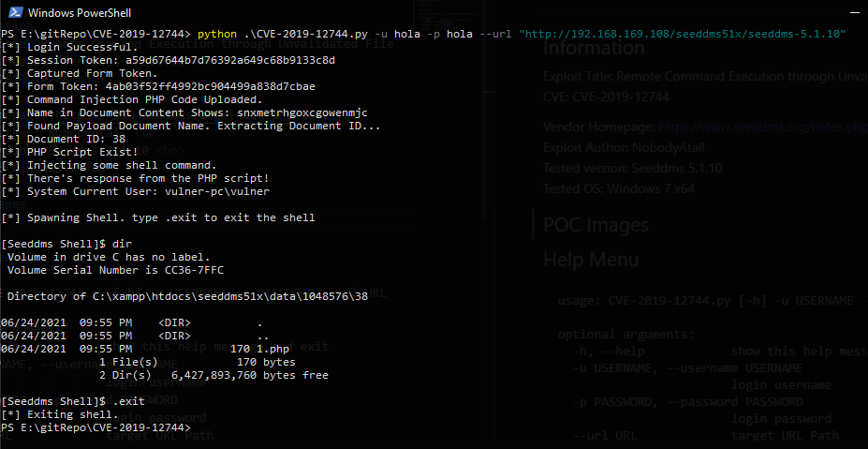
Task: Click 'Tested version: Seeddms 5.1.10' in background
Action: tap(633, 168)
